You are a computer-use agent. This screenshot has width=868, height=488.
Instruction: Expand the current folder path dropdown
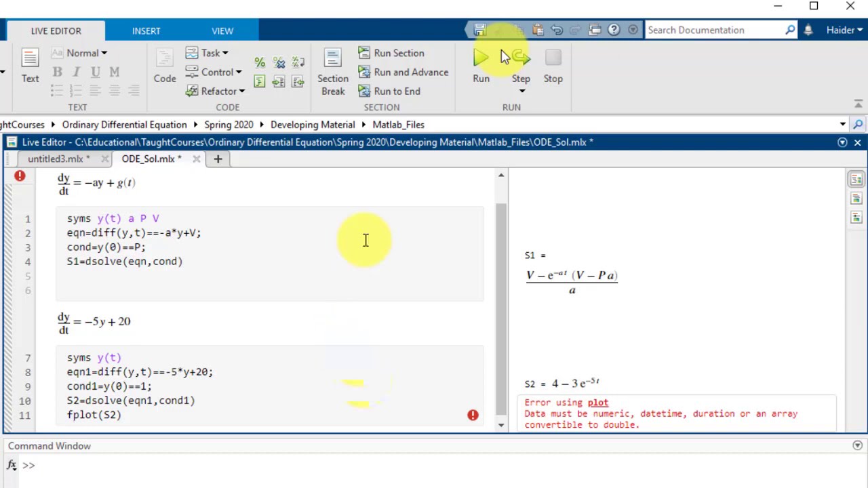842,125
